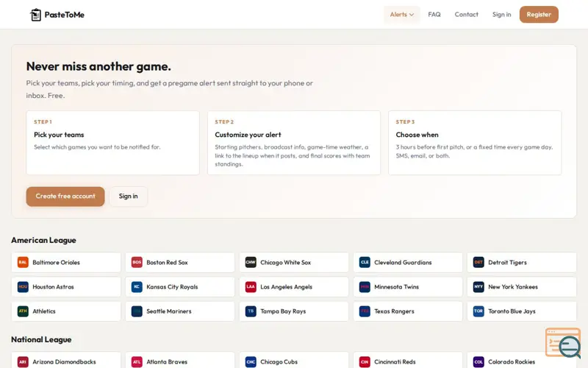Click Sign in in the top navigation
588x368 pixels.
click(501, 15)
